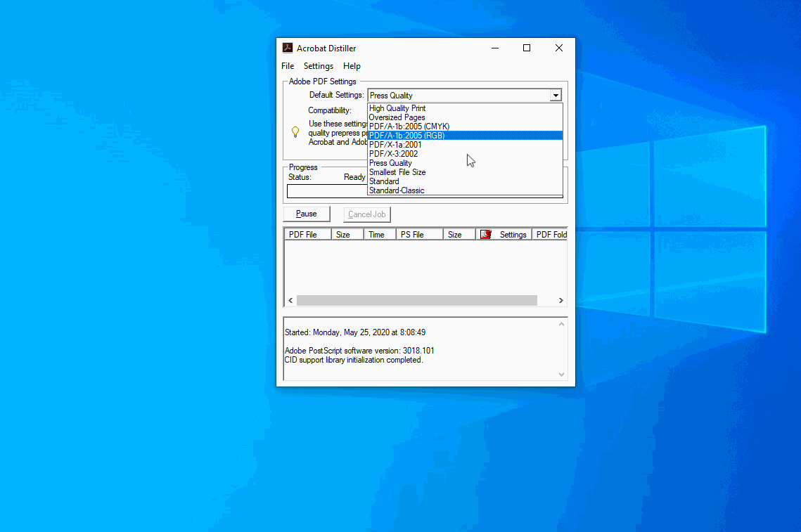The height and width of the screenshot is (532, 801).
Task: Select PDF/X-3:2002 option
Action: point(465,154)
